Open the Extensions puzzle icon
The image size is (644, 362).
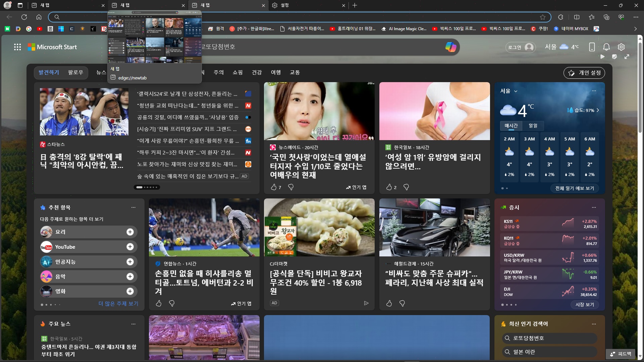(x=560, y=17)
